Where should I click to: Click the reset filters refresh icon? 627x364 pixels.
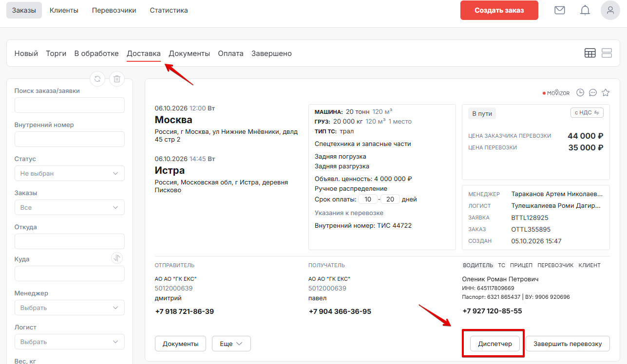tap(97, 78)
